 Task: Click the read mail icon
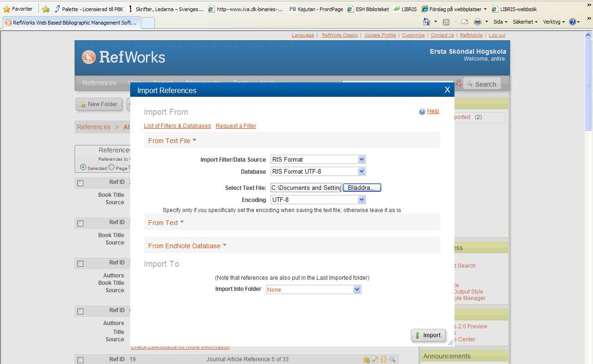[x=465, y=22]
